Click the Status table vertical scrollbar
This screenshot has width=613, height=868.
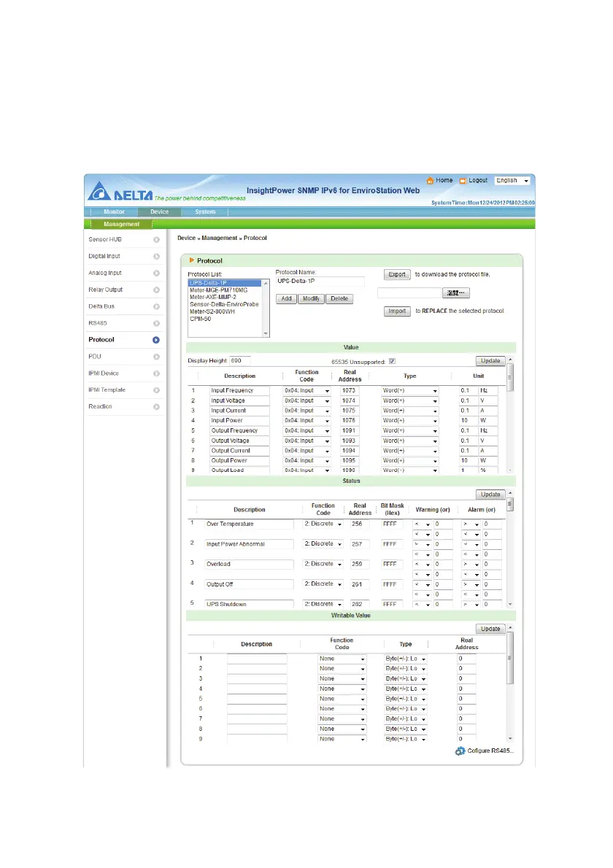click(510, 549)
